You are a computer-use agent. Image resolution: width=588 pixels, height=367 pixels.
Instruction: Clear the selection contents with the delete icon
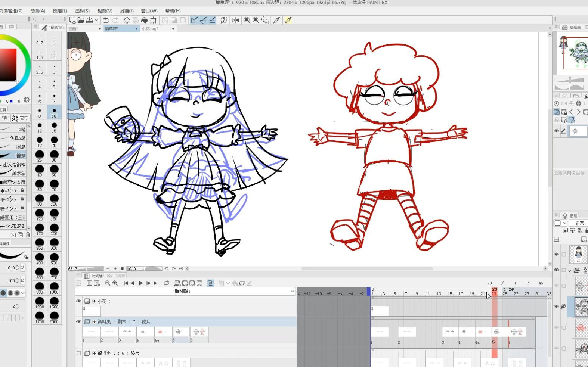pyautogui.click(x=127, y=20)
